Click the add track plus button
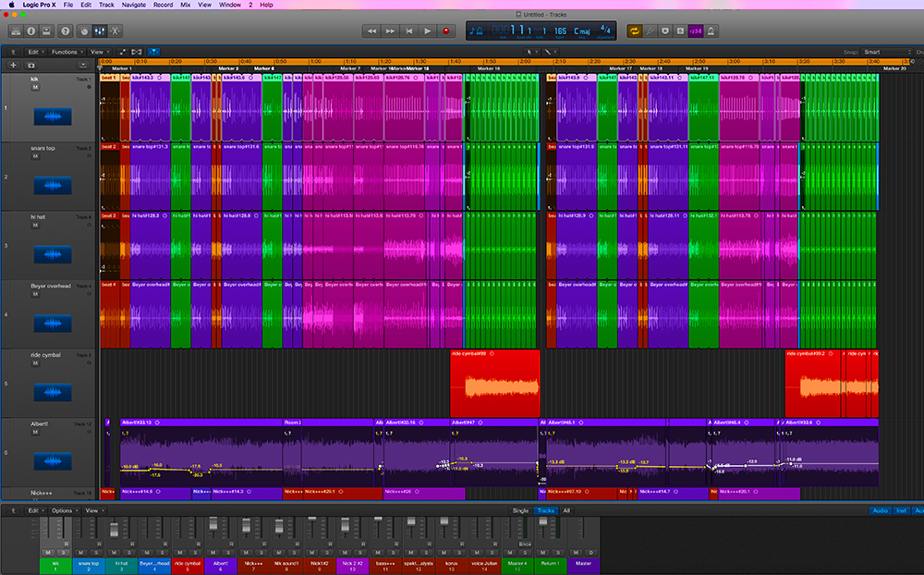Viewport: 924px width, 575px height. [x=13, y=66]
